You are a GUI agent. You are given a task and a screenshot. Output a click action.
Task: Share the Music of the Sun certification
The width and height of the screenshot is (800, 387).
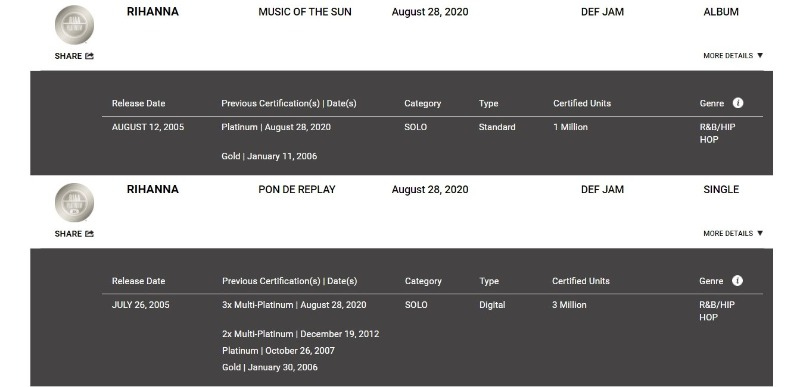[x=74, y=56]
